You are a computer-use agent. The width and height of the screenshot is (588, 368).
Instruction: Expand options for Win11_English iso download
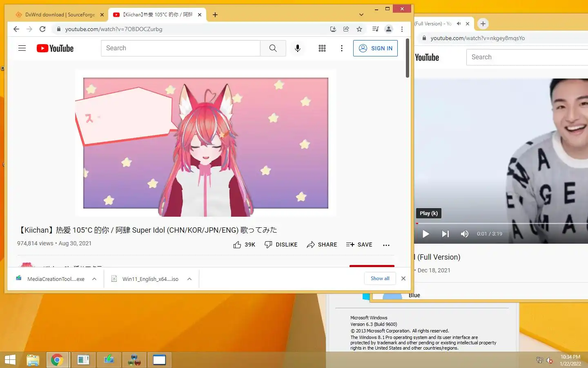(189, 279)
